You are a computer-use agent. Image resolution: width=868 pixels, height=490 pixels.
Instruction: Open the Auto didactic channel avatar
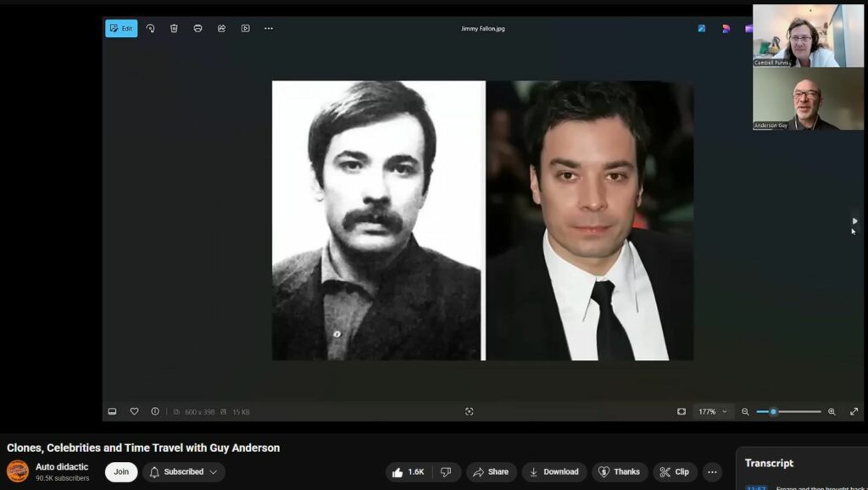(18, 471)
